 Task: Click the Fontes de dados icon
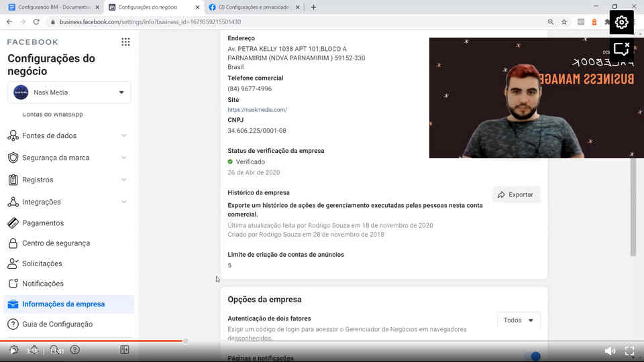[13, 135]
